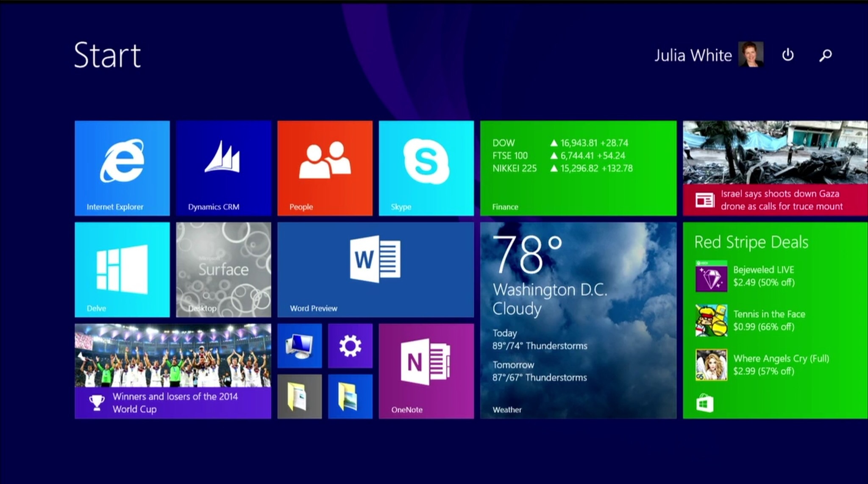Open the People app tile
Viewport: 868px width, 484px height.
pyautogui.click(x=325, y=168)
